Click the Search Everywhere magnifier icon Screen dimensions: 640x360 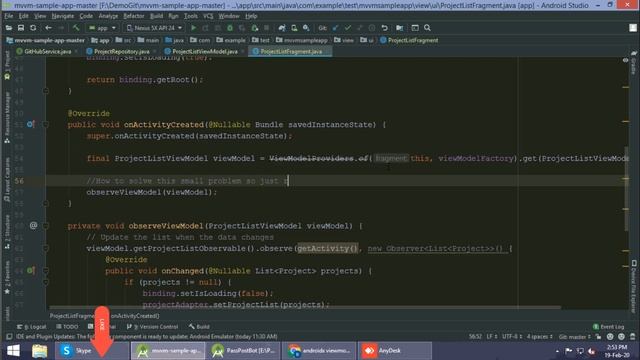[427, 28]
